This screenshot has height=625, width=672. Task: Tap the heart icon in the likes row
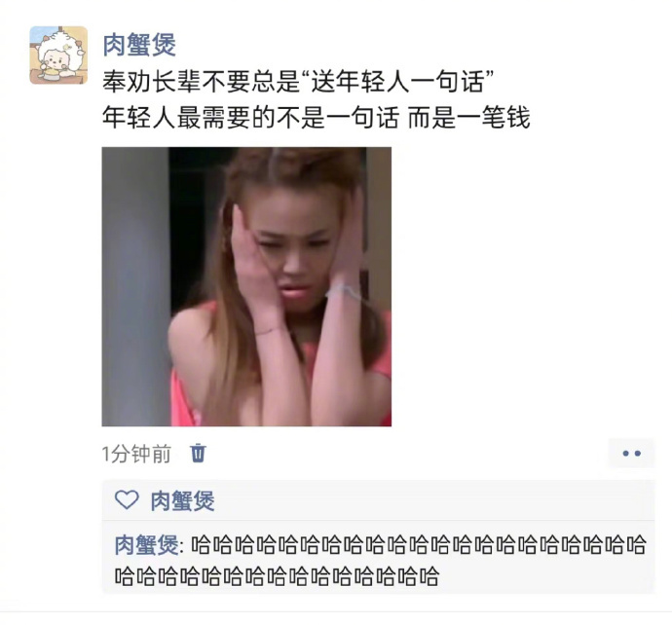point(127,499)
